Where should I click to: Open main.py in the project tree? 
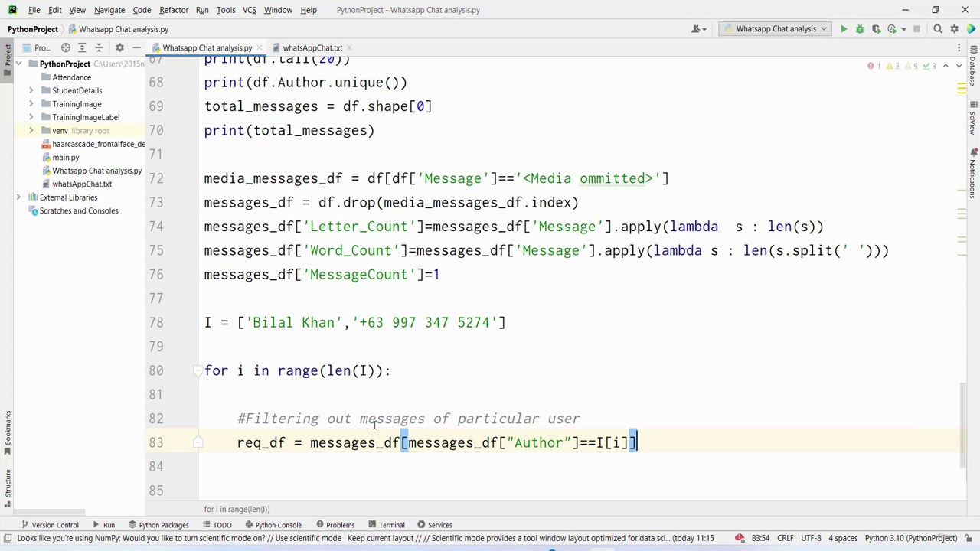[x=66, y=158]
